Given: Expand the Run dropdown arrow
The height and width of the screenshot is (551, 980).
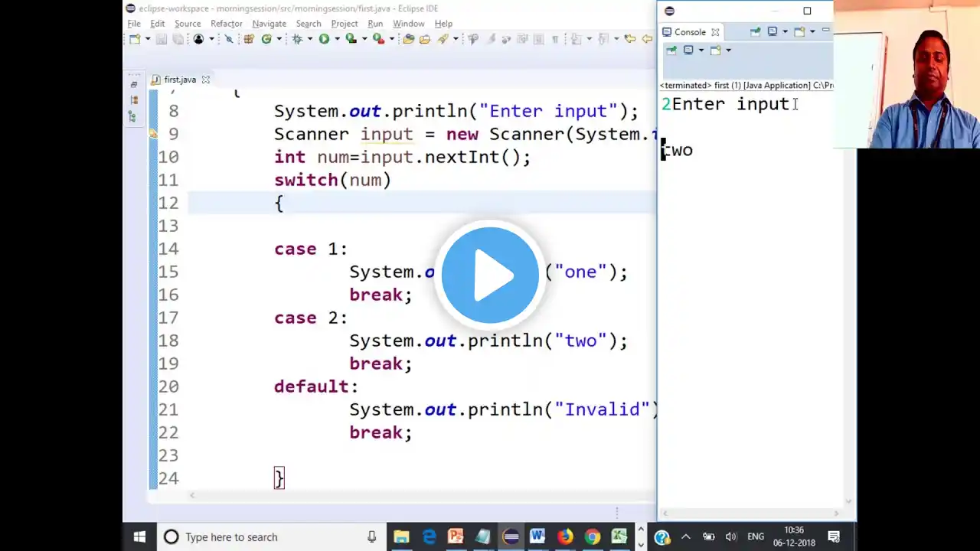Looking at the screenshot, I should (336, 39).
